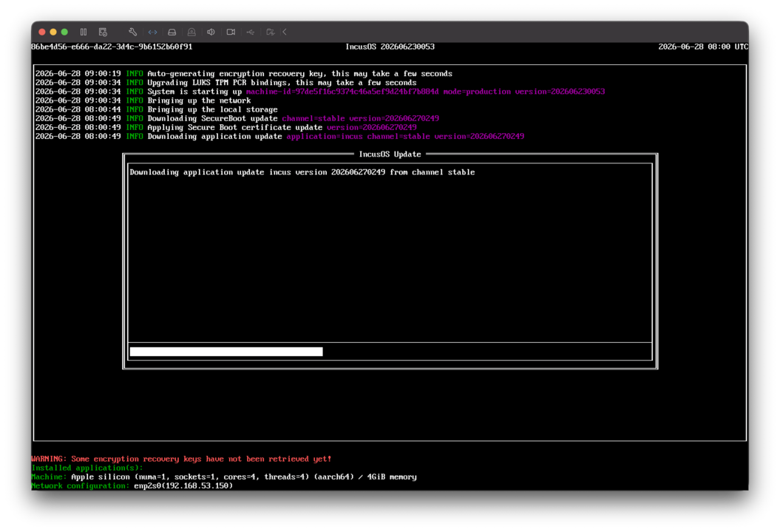Image resolution: width=780 pixels, height=532 pixels.
Task: Open the USB devices icon
Action: 250,32
